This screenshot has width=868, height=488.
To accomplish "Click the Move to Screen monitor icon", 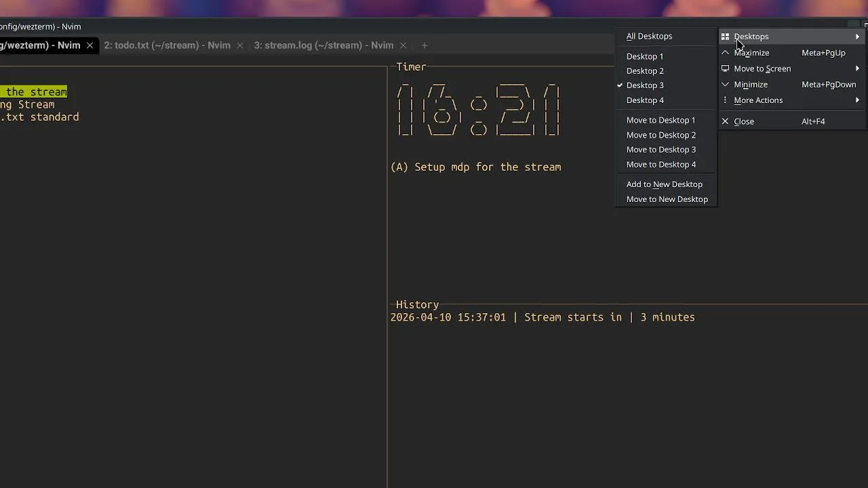I will pyautogui.click(x=725, y=68).
